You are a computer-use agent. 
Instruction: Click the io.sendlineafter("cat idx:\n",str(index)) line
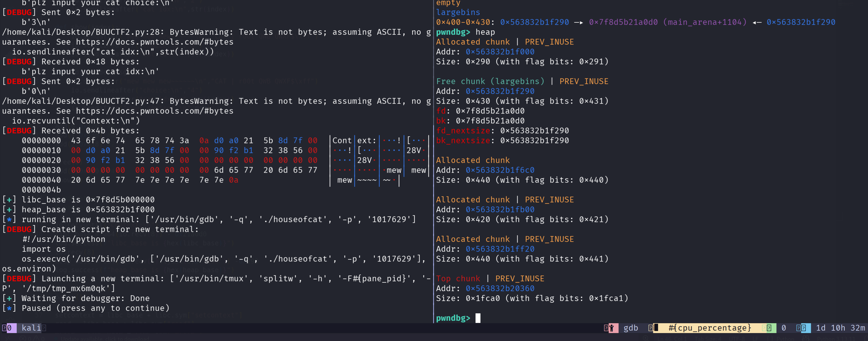(x=113, y=52)
